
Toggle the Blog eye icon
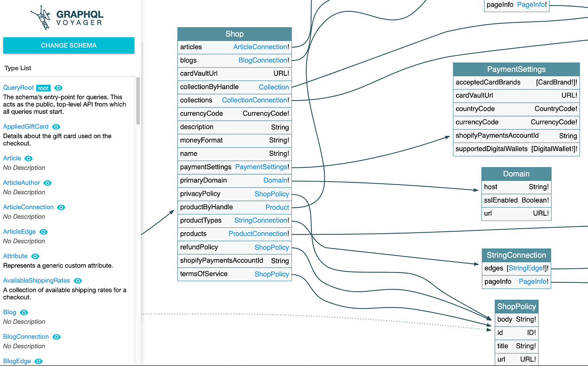click(x=23, y=312)
